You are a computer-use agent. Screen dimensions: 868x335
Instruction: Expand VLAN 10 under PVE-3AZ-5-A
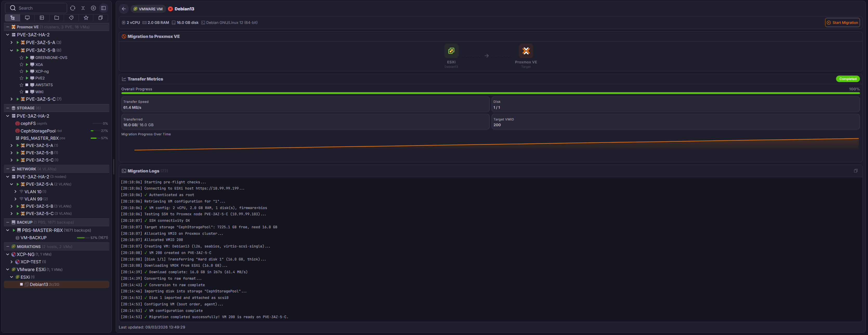(15, 192)
